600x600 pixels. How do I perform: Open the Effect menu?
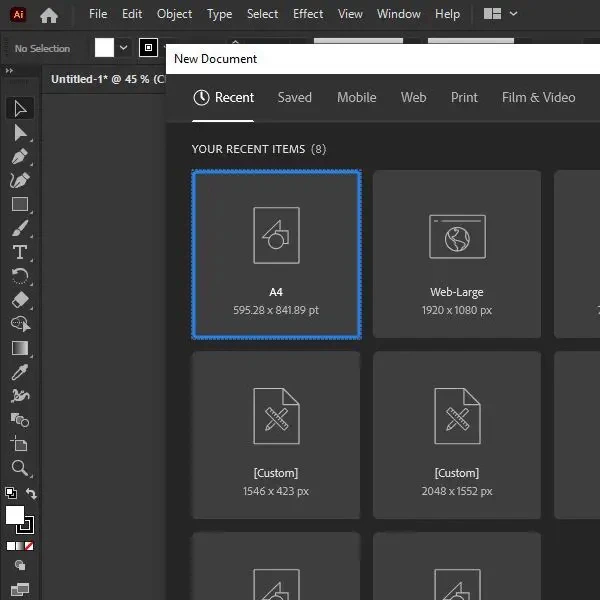click(x=308, y=14)
